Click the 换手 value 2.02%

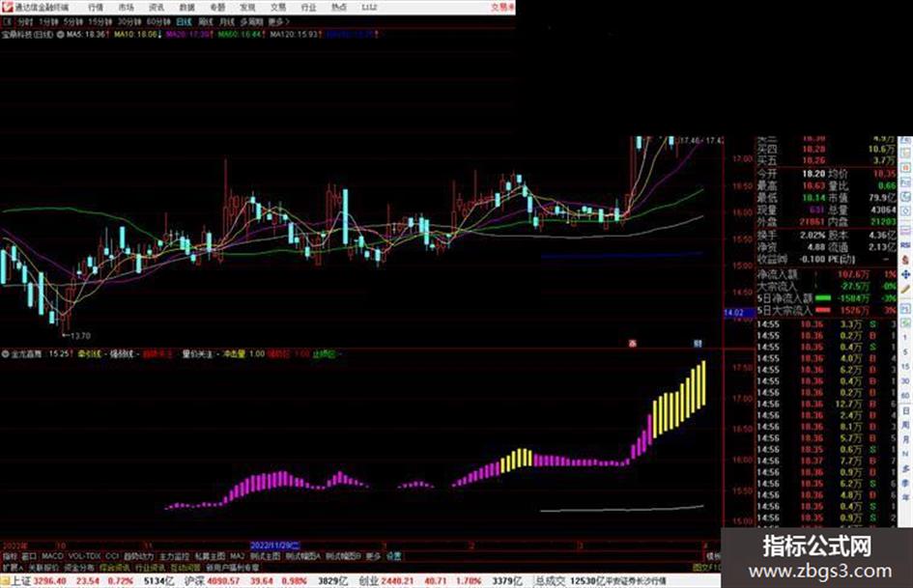pos(813,235)
